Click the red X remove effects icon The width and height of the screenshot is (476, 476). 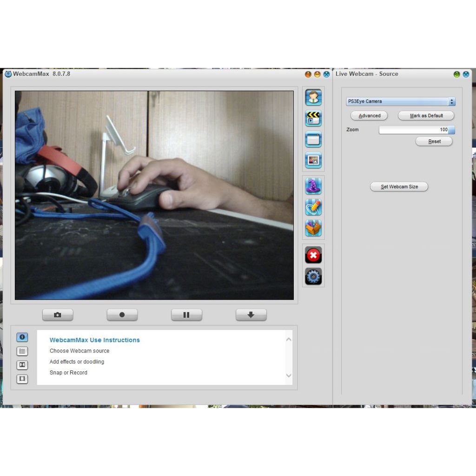(313, 255)
